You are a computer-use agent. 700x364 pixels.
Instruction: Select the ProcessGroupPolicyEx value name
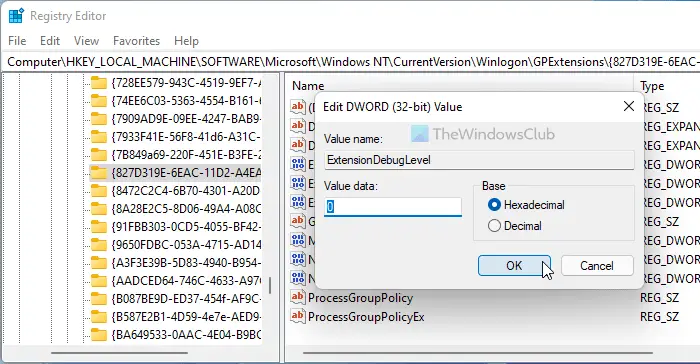click(366, 317)
